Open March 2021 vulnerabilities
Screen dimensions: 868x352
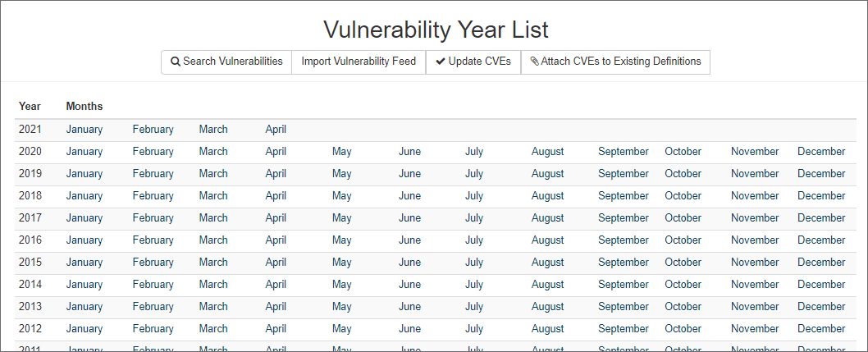(213, 130)
